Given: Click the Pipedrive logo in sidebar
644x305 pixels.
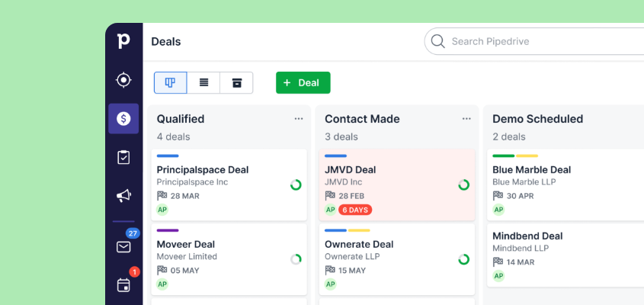Looking at the screenshot, I should pyautogui.click(x=123, y=41).
